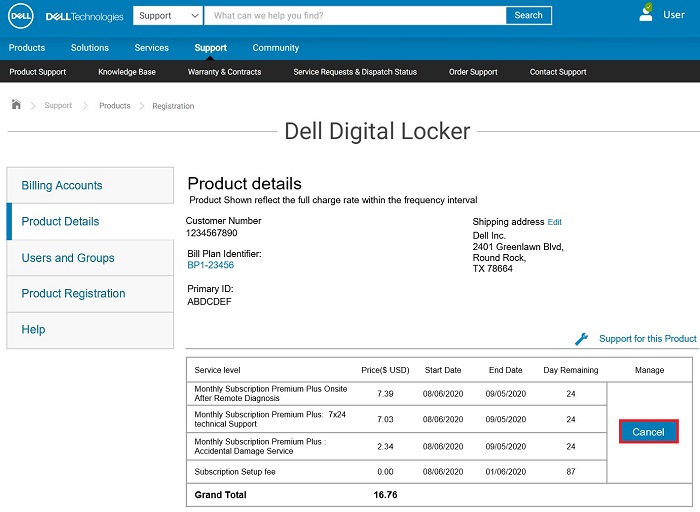Go to the home breadcrumb icon

click(16, 104)
